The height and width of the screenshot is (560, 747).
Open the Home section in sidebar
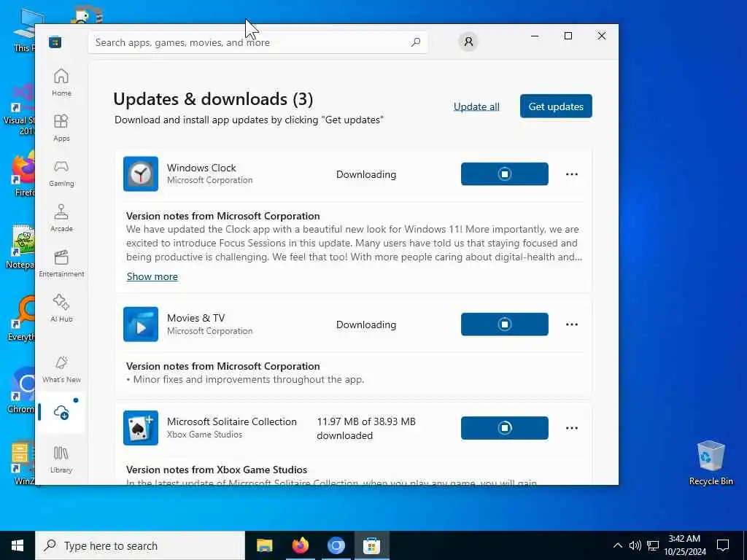[61, 82]
